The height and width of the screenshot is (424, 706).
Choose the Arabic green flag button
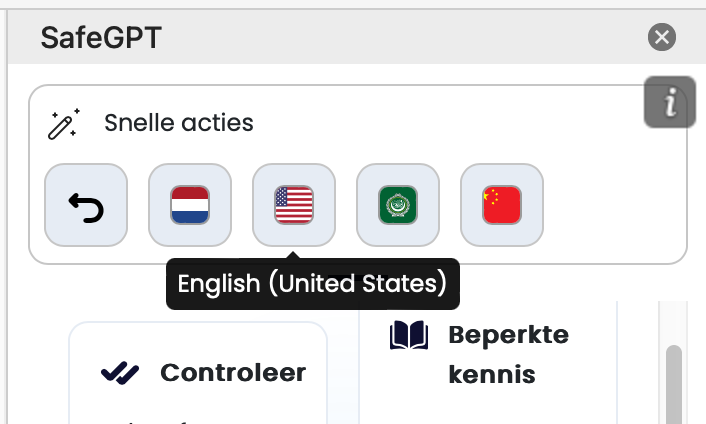[x=398, y=204]
